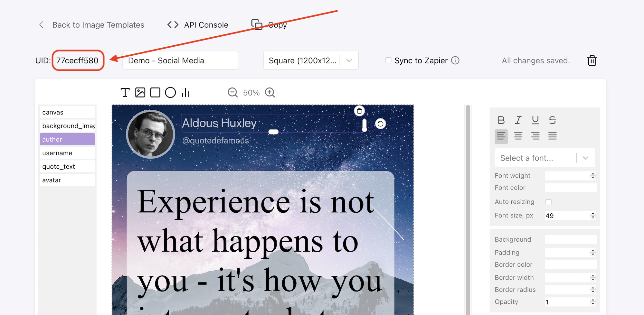The image size is (644, 315).
Task: Click the rotate handle on author layer
Action: pyautogui.click(x=381, y=124)
